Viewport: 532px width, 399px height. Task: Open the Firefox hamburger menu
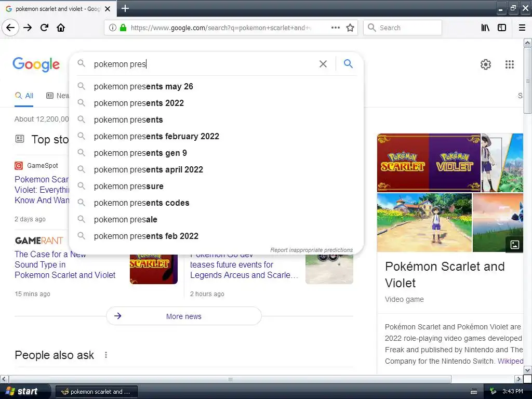(522, 28)
